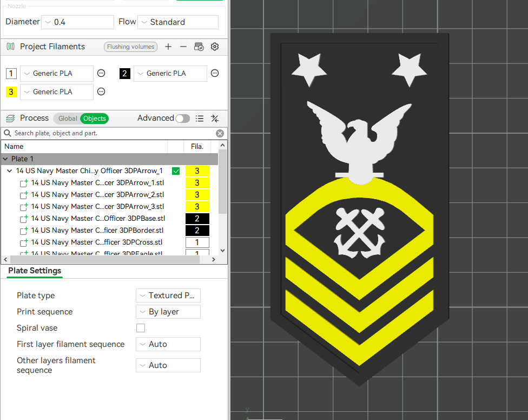Open the Plate type dropdown

coord(168,296)
